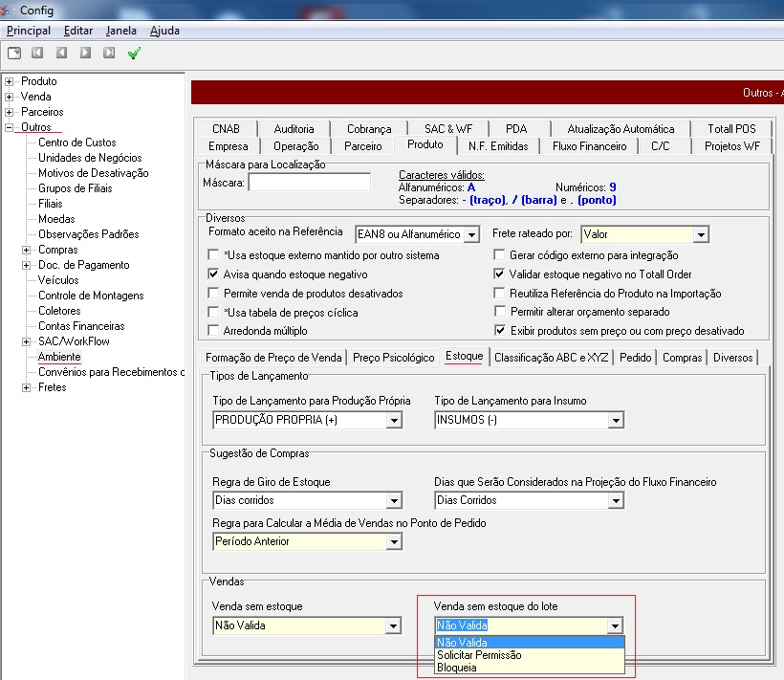
Task: Enable 'Permite venda de produtos desativados'
Action: (x=213, y=293)
